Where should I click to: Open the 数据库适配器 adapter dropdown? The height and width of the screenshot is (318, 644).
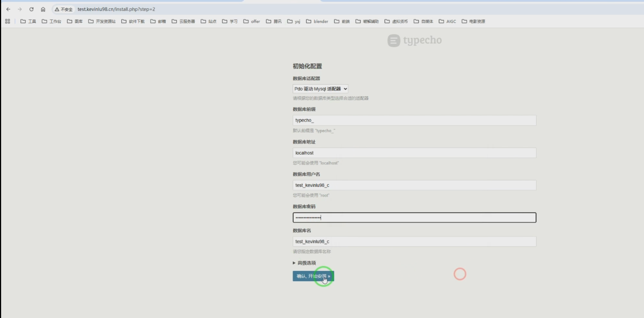(x=320, y=89)
